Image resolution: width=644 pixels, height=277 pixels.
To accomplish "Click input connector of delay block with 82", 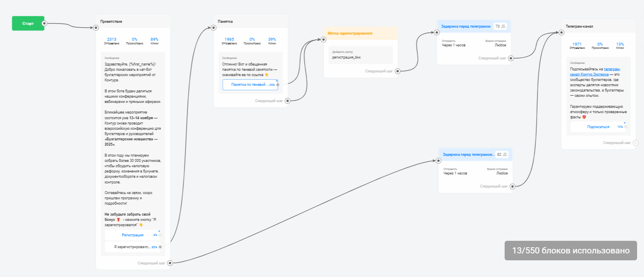I will 439,161.
